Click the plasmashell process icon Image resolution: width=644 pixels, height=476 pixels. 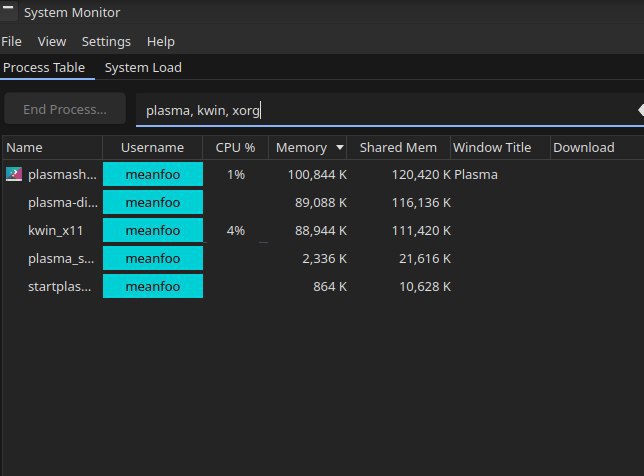click(14, 174)
